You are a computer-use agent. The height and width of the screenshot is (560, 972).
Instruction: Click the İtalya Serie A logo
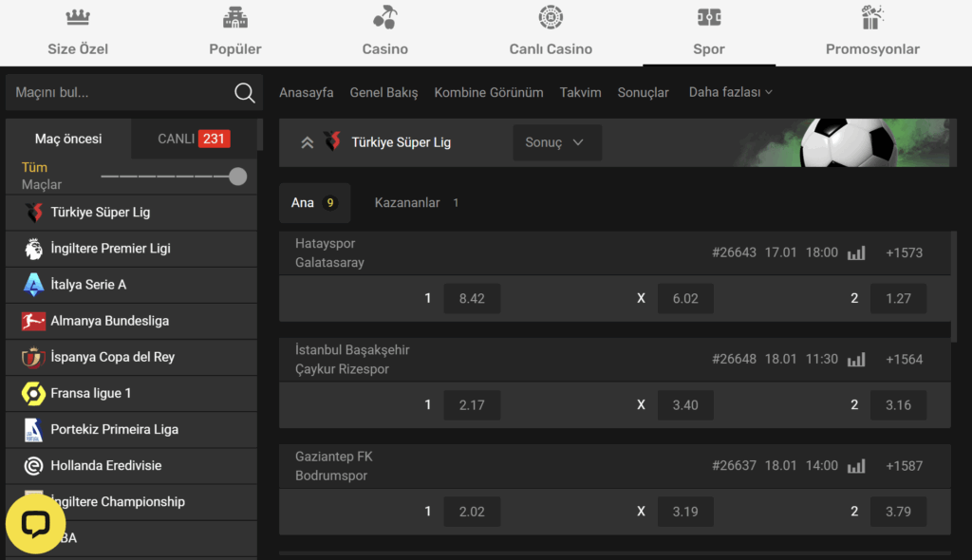(x=33, y=285)
